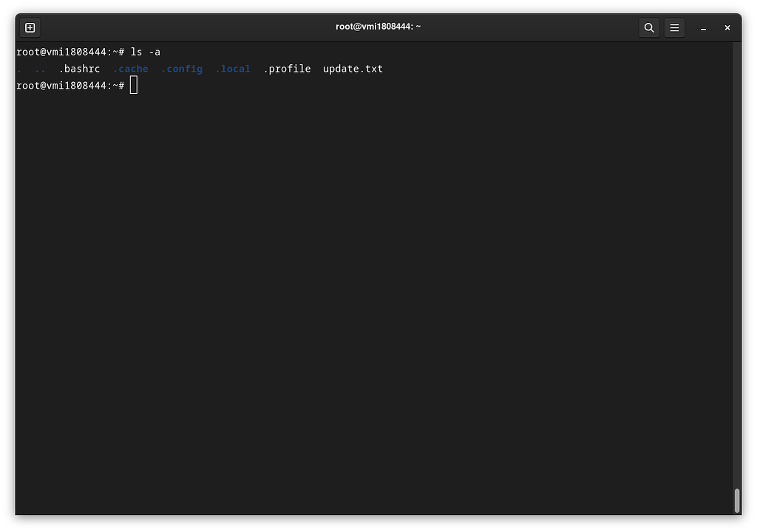Click the '..' parent directory entry
Viewport: 757px width, 532px height.
click(40, 70)
